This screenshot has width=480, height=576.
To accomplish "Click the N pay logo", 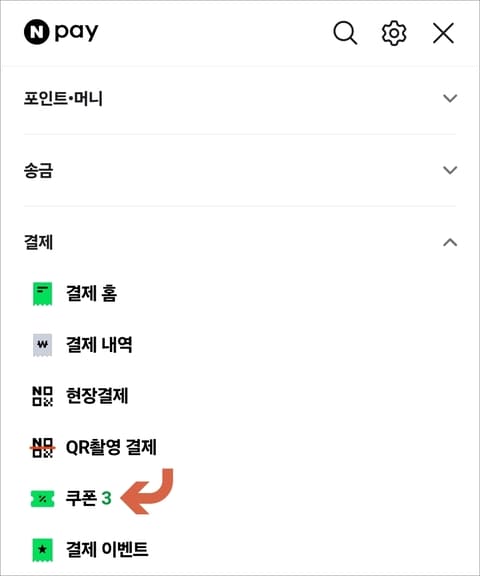I will click(61, 32).
